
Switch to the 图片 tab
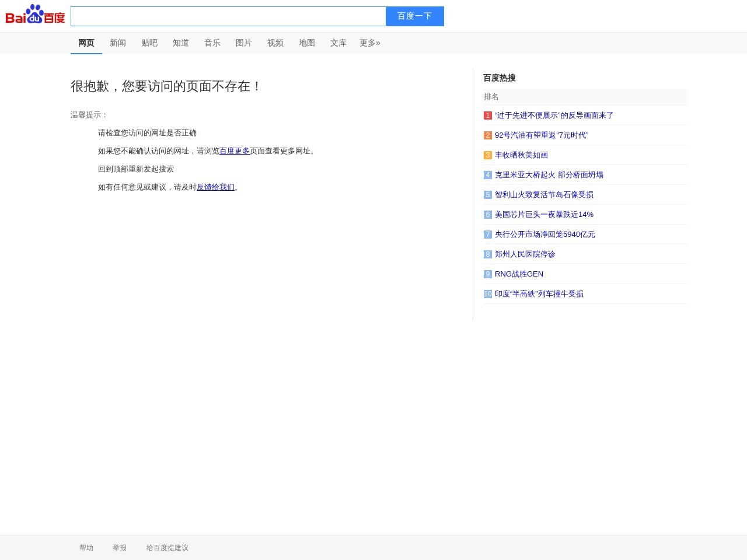coord(244,43)
